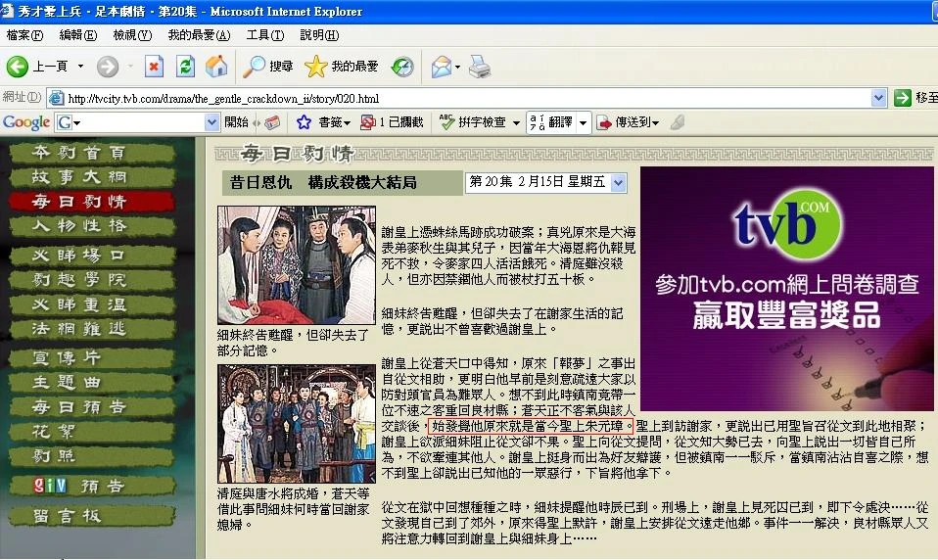The height and width of the screenshot is (560, 938).
Task: Click the Send to icon (傳送到)
Action: pos(605,122)
